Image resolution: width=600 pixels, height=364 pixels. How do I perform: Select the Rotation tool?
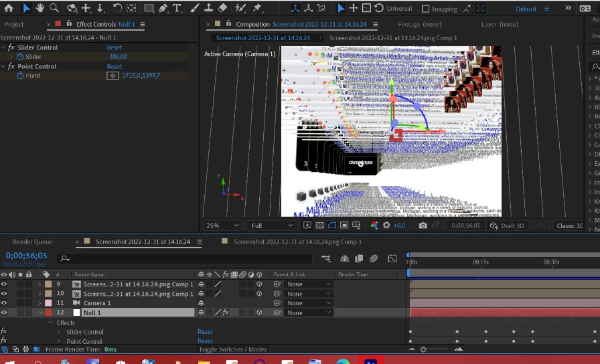tap(117, 8)
